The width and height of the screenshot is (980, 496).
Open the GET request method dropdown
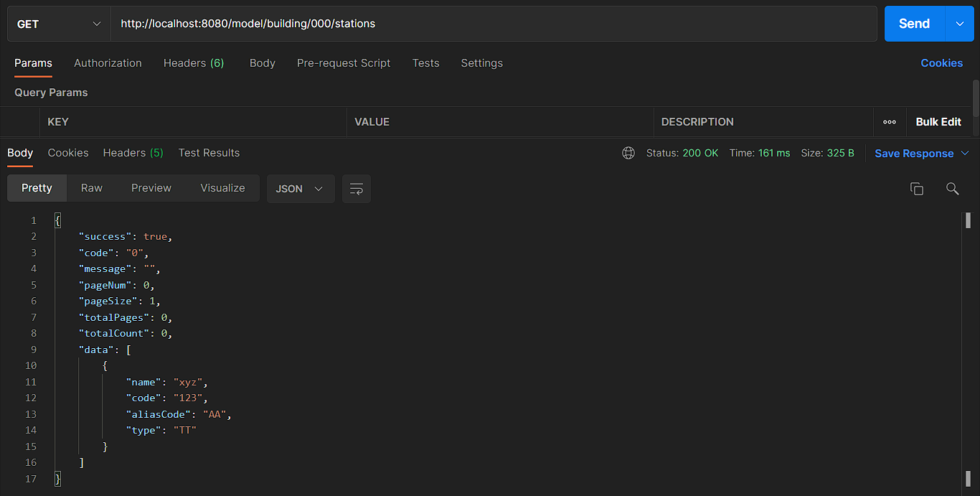57,24
